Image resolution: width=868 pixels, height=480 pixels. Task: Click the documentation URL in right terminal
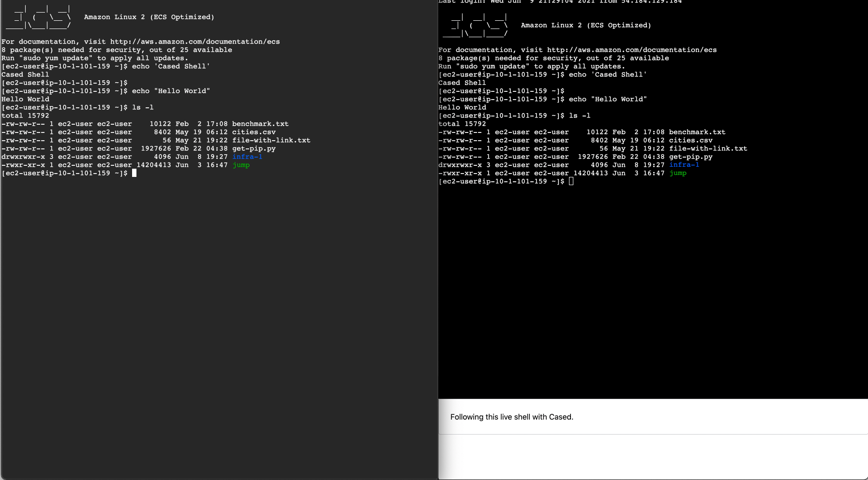pyautogui.click(x=632, y=50)
